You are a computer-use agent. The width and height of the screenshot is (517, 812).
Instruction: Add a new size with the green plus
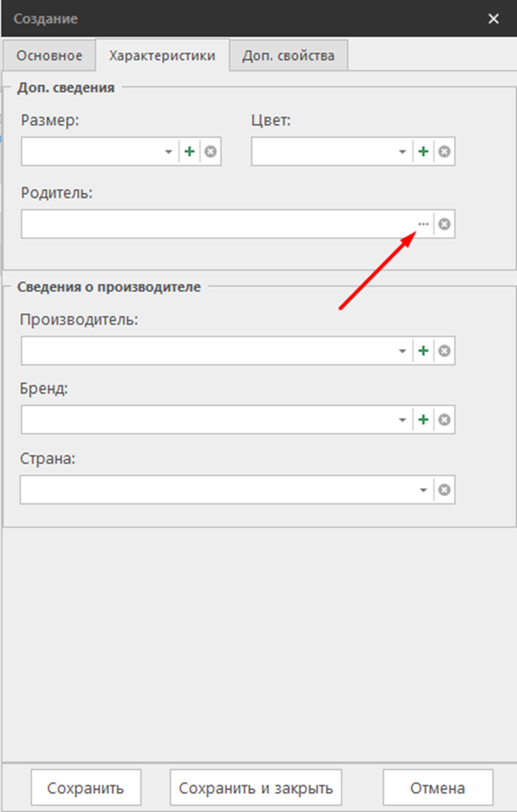(x=189, y=152)
